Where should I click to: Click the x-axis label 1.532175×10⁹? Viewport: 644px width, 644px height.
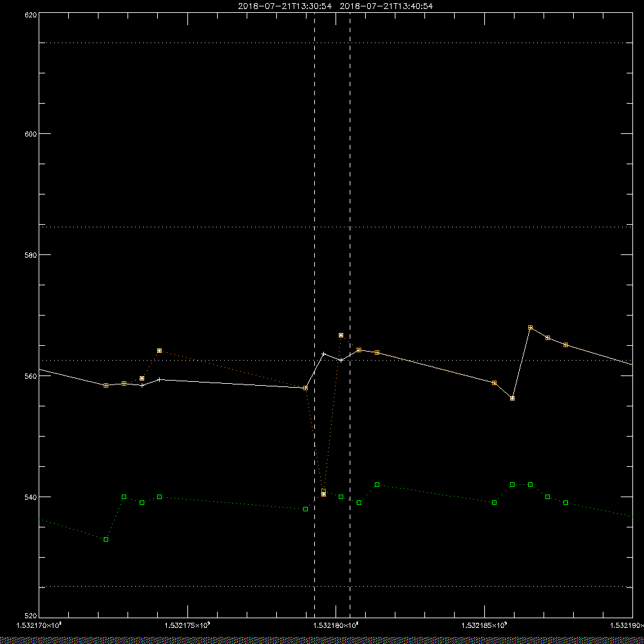[x=187, y=625]
